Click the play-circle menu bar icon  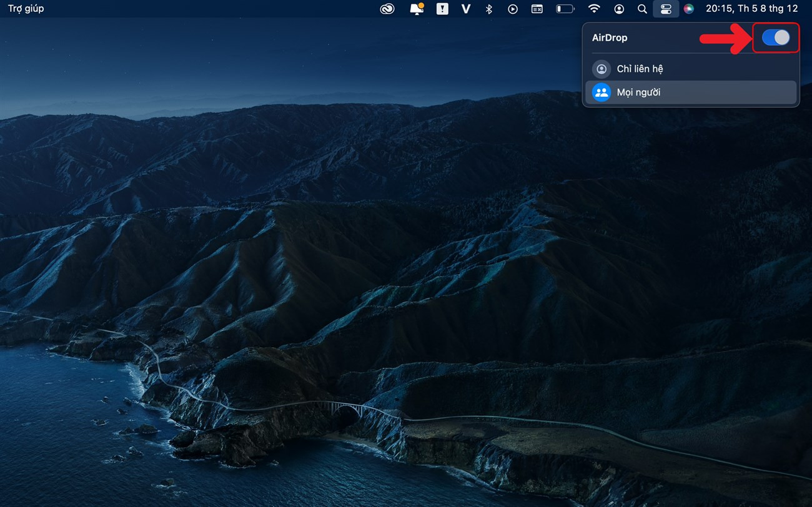coord(513,9)
